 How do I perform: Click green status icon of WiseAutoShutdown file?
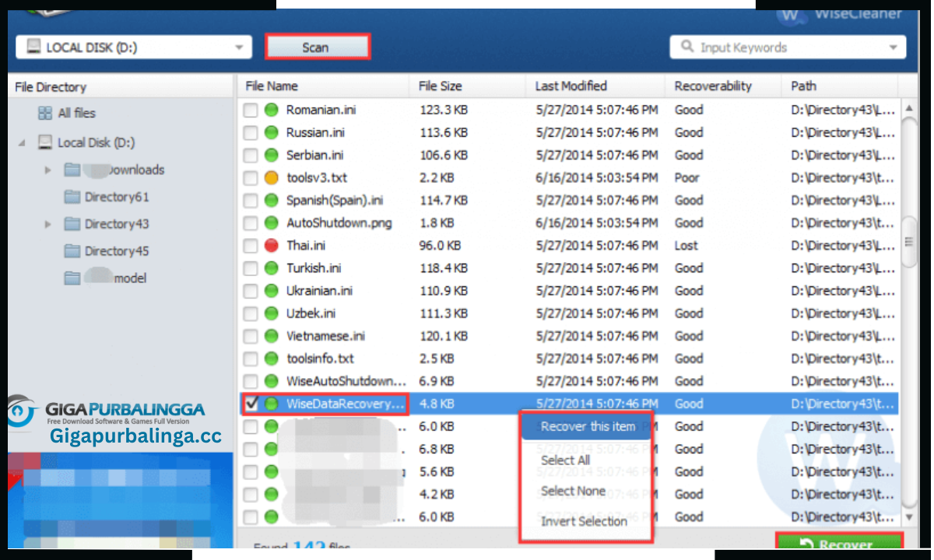271,381
